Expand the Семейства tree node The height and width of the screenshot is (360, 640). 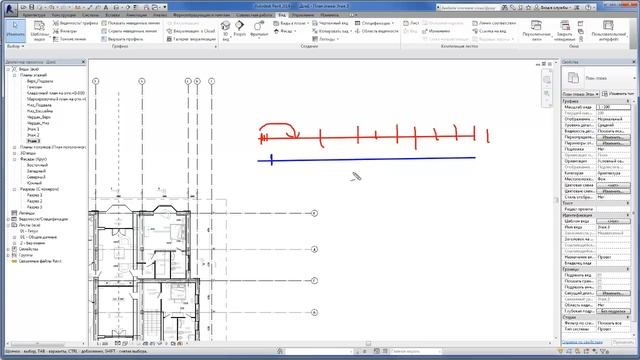[x=8, y=249]
